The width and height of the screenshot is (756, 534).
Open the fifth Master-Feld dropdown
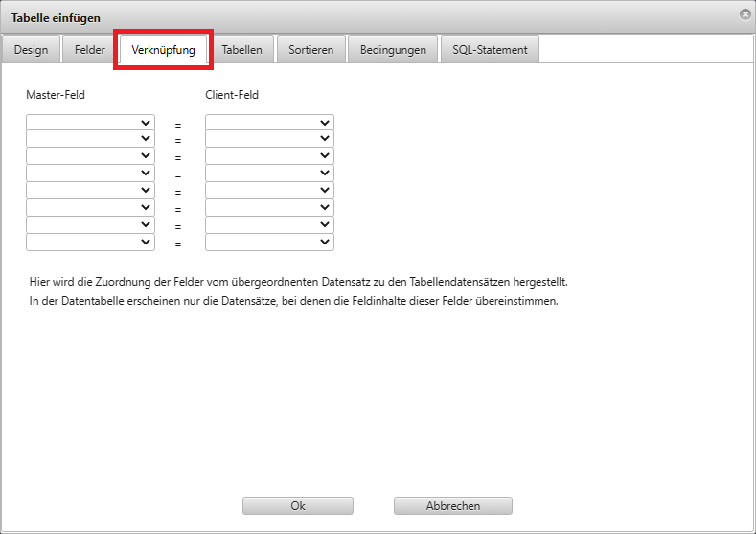[x=90, y=191]
